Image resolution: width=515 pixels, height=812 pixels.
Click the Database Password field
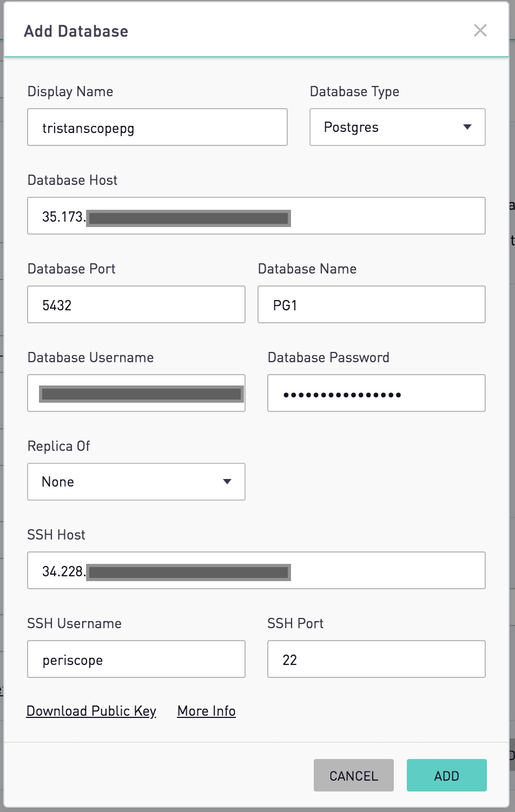point(376,394)
